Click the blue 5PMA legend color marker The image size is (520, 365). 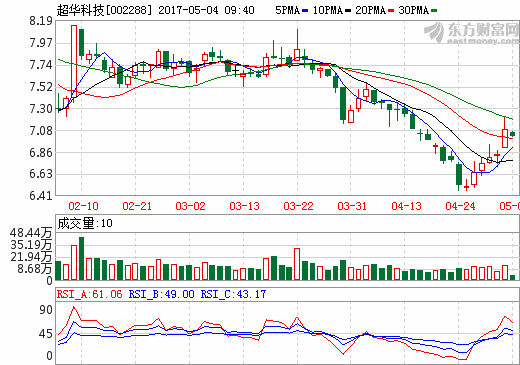point(305,11)
